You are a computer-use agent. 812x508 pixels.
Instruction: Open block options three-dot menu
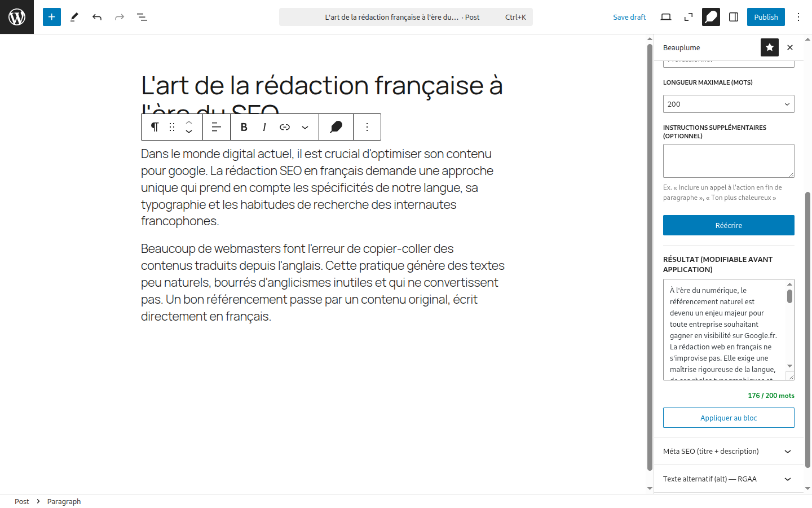pos(367,127)
